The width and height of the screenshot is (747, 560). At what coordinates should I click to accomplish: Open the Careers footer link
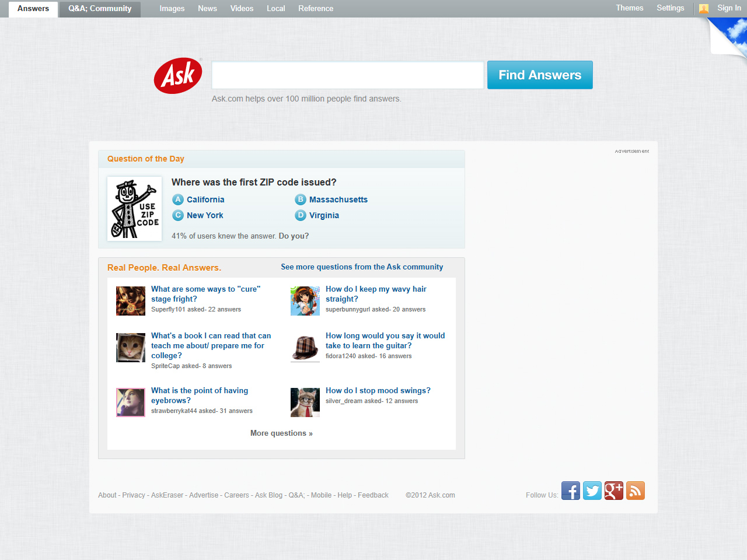236,495
